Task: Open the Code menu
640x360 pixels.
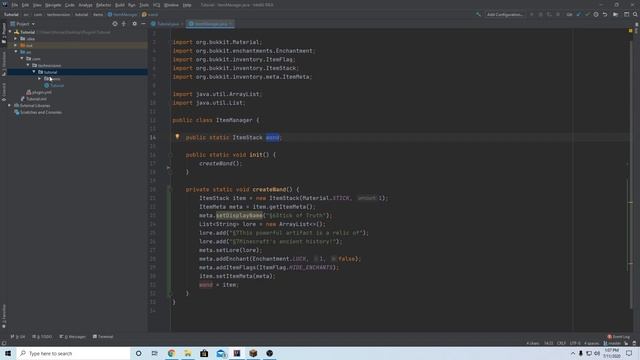Action: click(70, 5)
